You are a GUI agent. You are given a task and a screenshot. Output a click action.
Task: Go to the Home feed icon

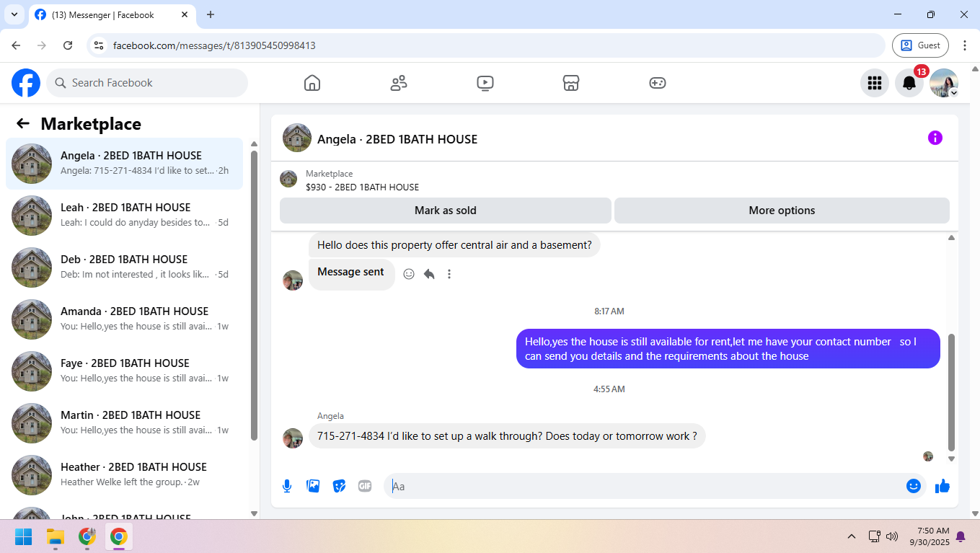[x=312, y=83]
